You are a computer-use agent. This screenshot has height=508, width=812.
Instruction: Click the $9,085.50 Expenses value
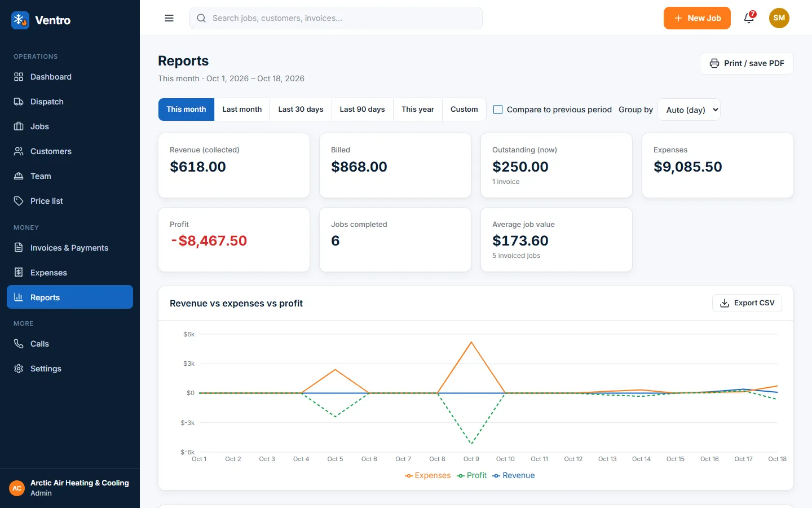pyautogui.click(x=688, y=167)
